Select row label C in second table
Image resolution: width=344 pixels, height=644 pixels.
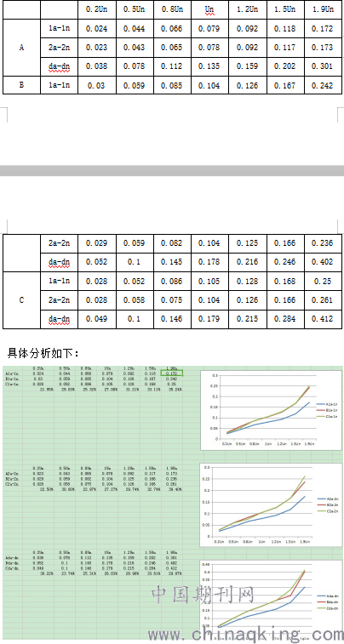[21, 300]
